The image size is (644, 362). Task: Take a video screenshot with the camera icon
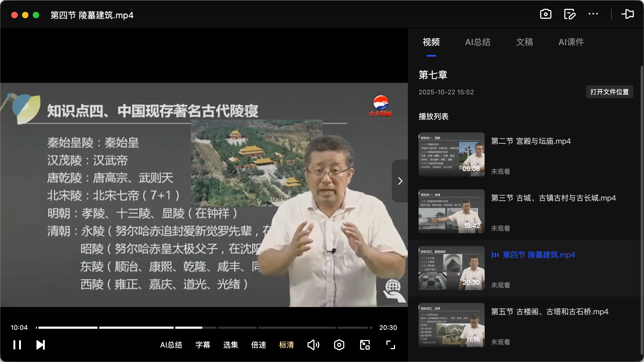coord(546,14)
